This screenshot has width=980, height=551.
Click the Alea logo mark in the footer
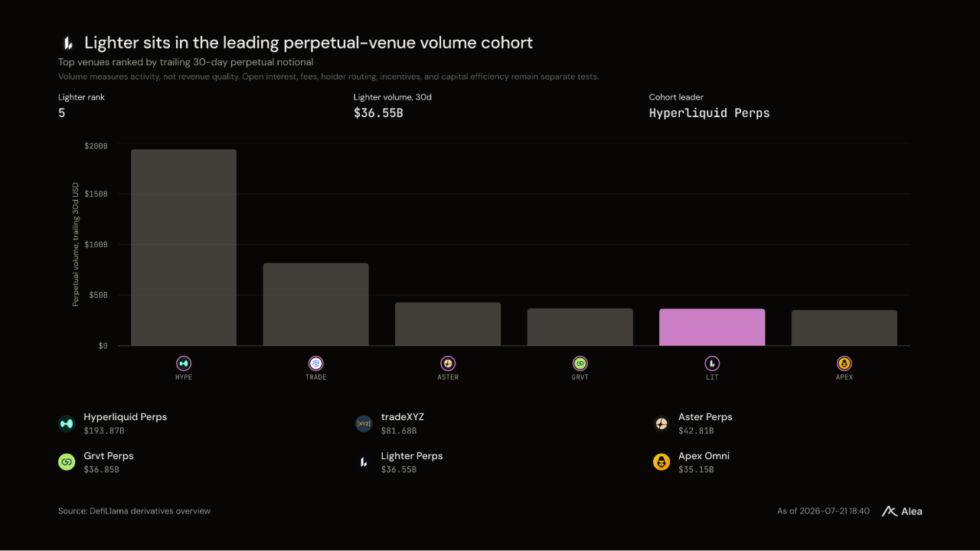click(889, 511)
